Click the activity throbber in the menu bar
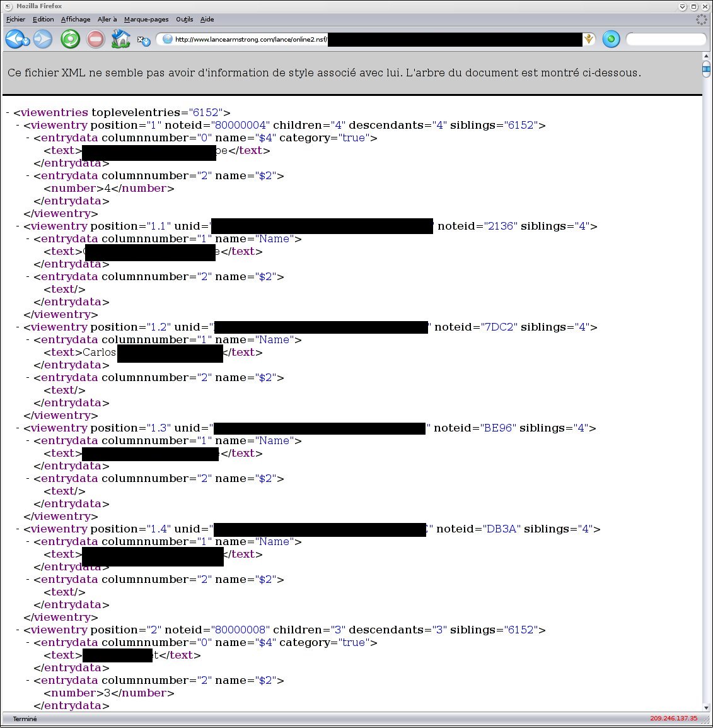The image size is (713, 728). click(702, 20)
